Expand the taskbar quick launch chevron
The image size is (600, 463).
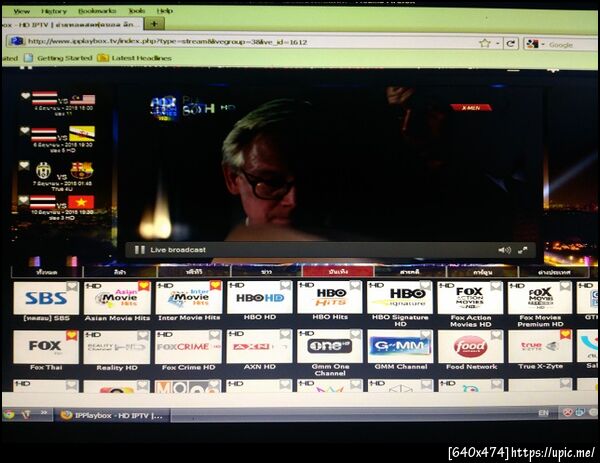pos(44,412)
